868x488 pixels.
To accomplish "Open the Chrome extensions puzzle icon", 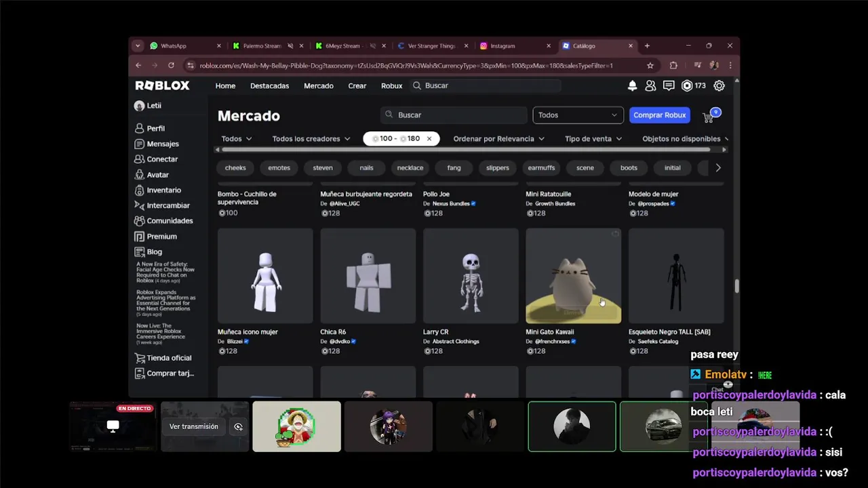I will [673, 66].
